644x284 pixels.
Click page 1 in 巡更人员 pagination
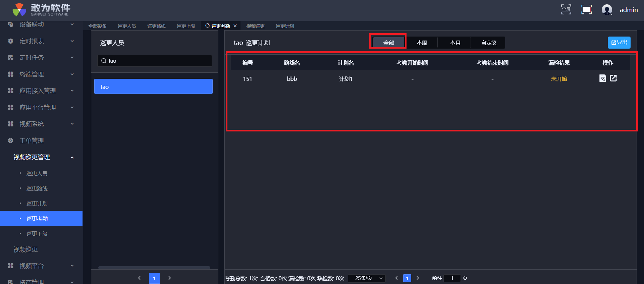tap(155, 278)
